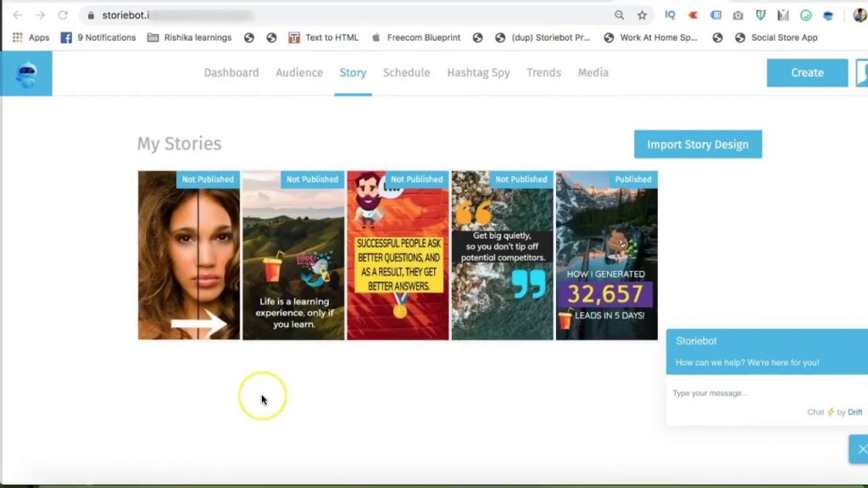Select the Media tab
The width and height of the screenshot is (868, 488).
tap(593, 73)
